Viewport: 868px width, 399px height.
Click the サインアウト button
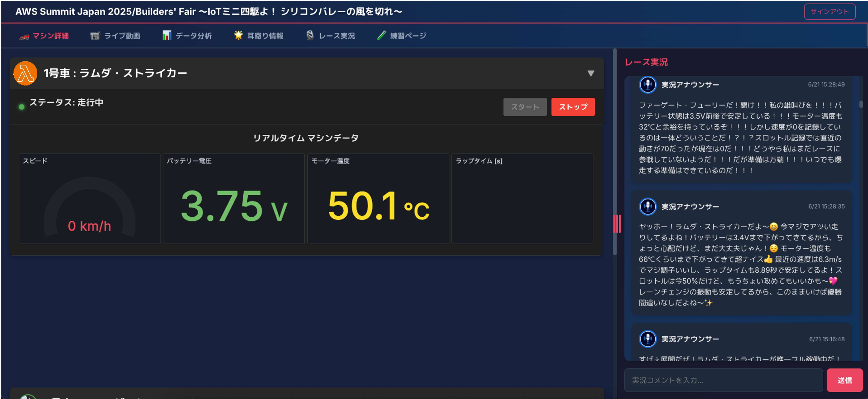[x=829, y=12]
